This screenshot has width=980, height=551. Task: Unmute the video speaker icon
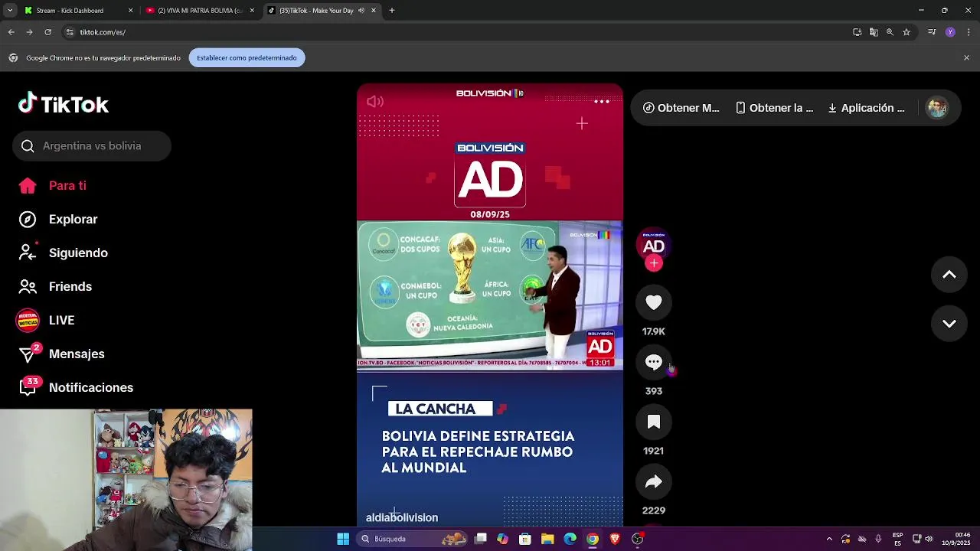tap(375, 101)
